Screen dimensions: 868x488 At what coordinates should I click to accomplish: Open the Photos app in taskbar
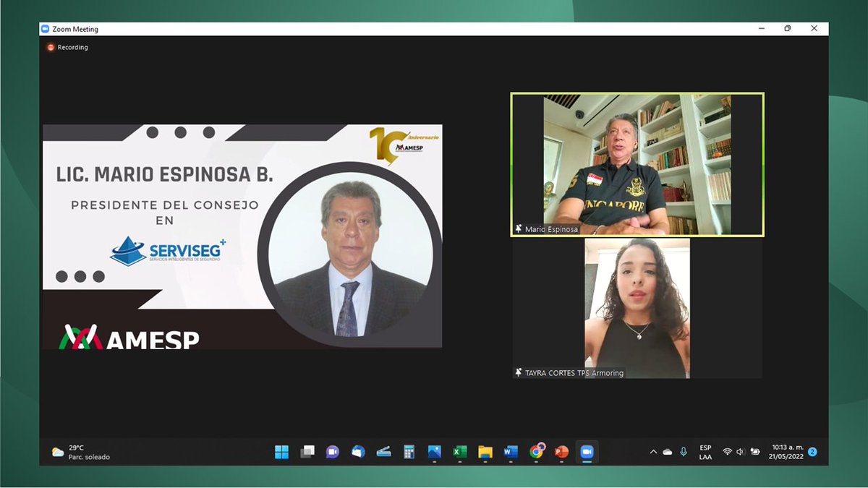click(x=434, y=452)
